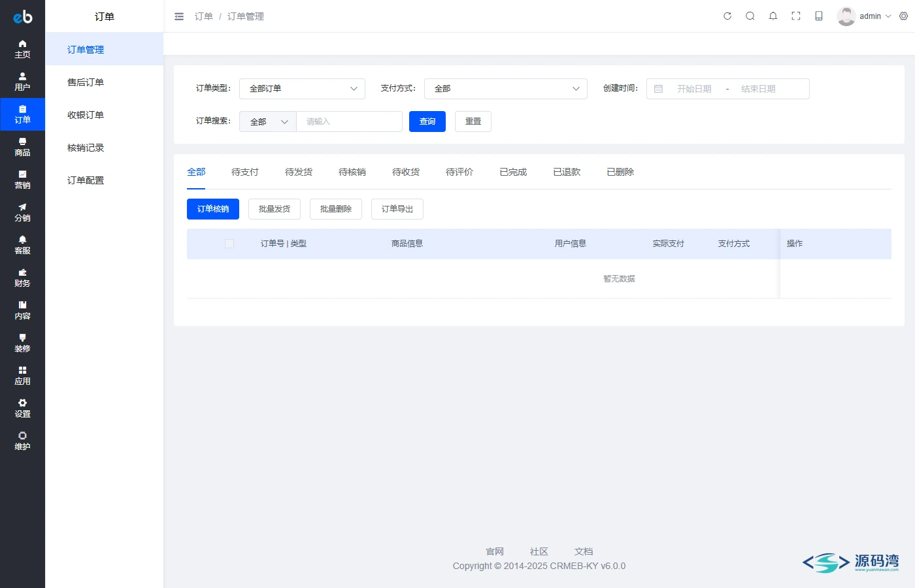
Task: Open the 内容 content sidebar icon
Action: tap(22, 310)
